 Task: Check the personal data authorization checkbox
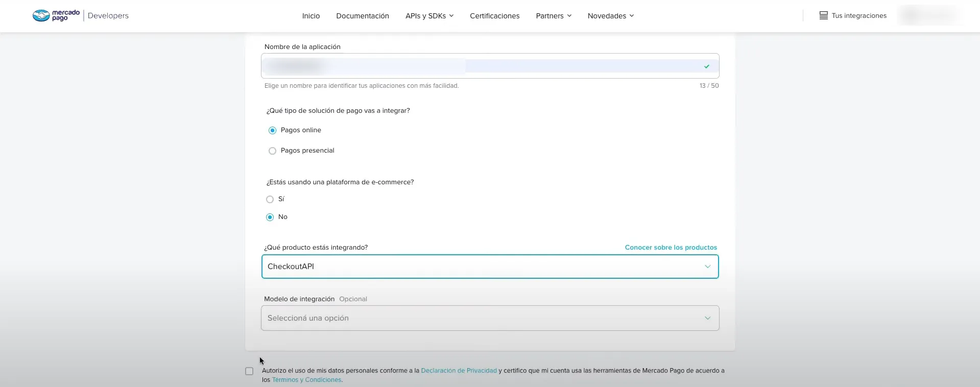[x=249, y=371]
